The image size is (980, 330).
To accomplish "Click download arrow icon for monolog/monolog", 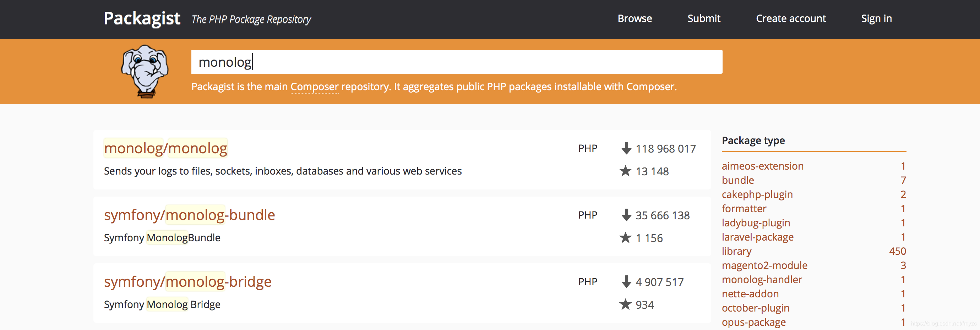I will (626, 148).
